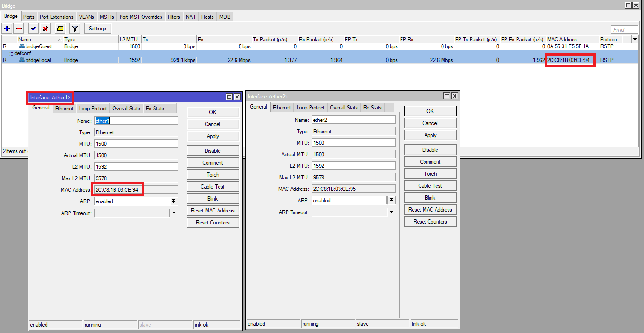Click the blue plus Add icon
The width and height of the screenshot is (644, 333).
click(x=7, y=29)
